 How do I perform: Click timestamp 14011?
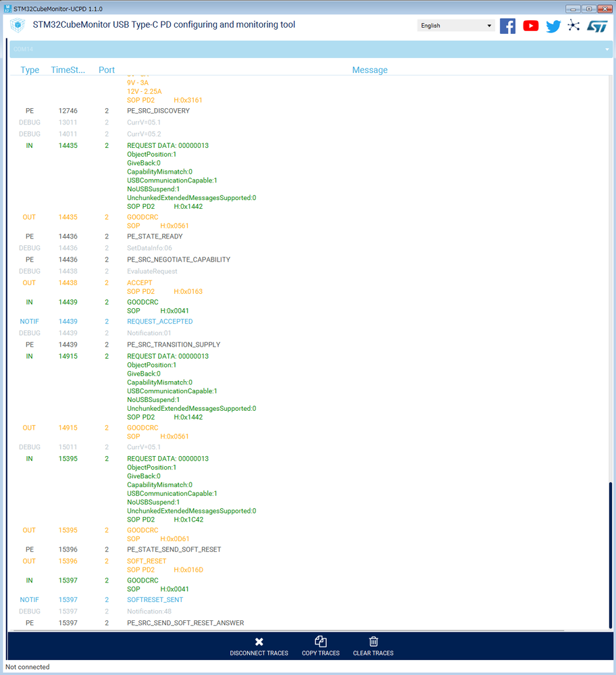pyautogui.click(x=68, y=134)
